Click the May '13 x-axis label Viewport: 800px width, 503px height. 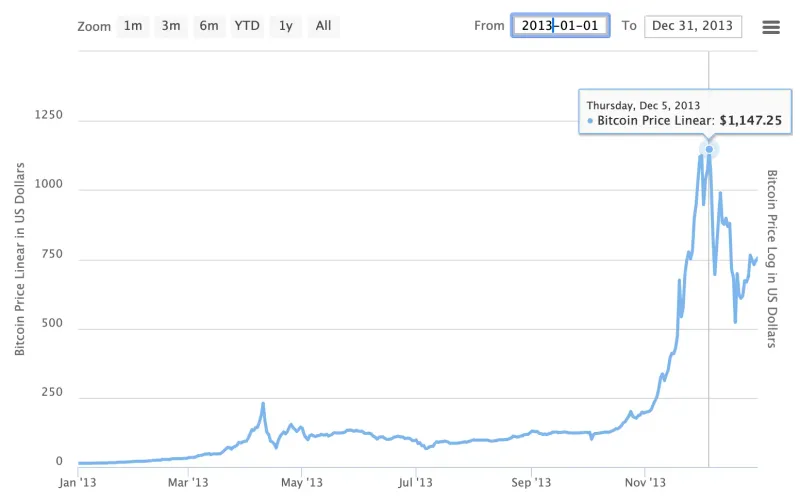[302, 483]
